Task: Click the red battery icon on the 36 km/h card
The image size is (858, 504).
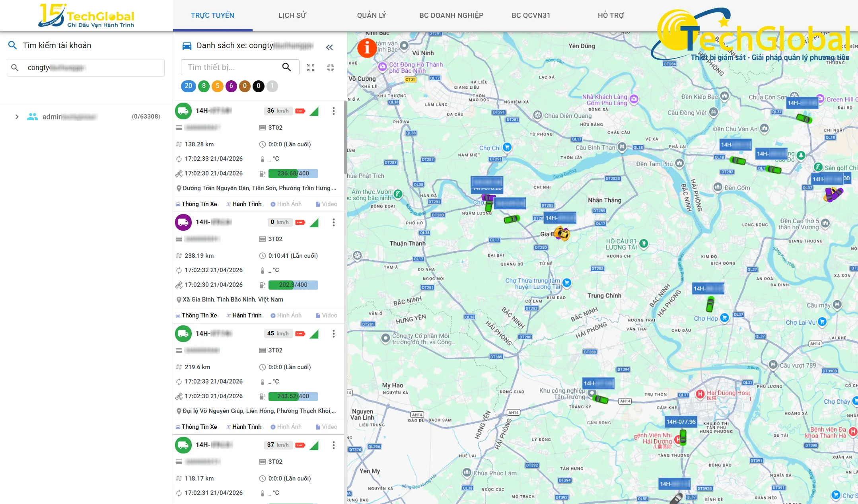Action: tap(300, 111)
